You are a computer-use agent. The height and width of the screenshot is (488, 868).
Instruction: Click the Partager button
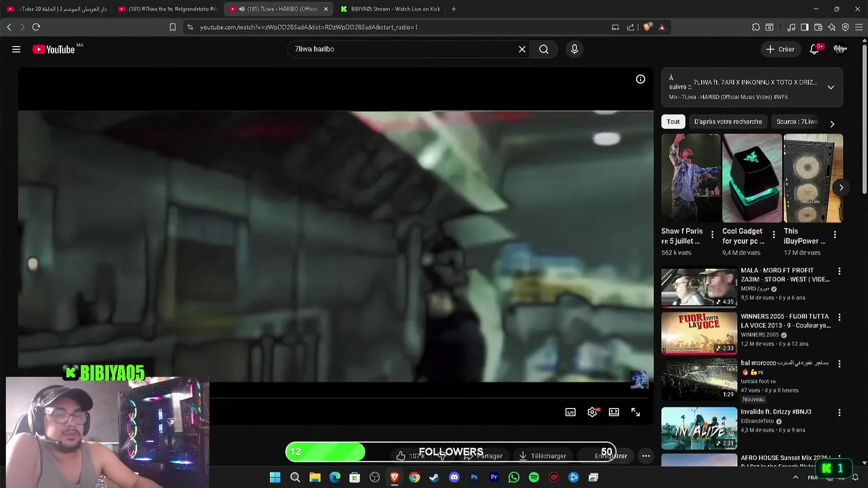pyautogui.click(x=484, y=456)
